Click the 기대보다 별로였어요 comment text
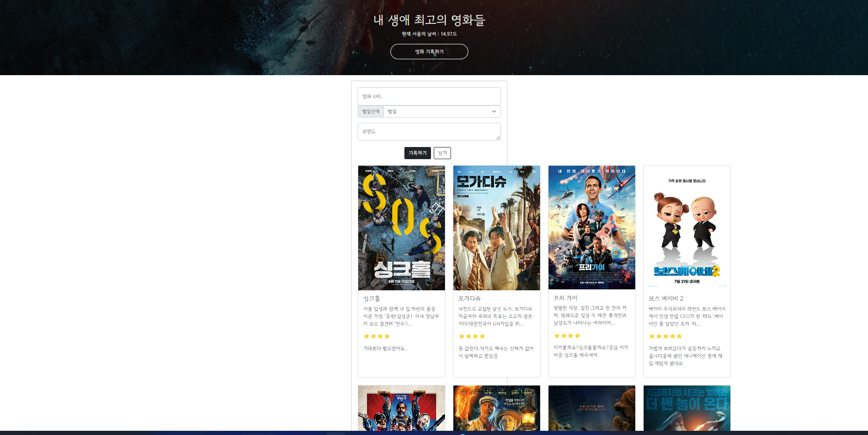This screenshot has width=868, height=435. click(x=385, y=348)
